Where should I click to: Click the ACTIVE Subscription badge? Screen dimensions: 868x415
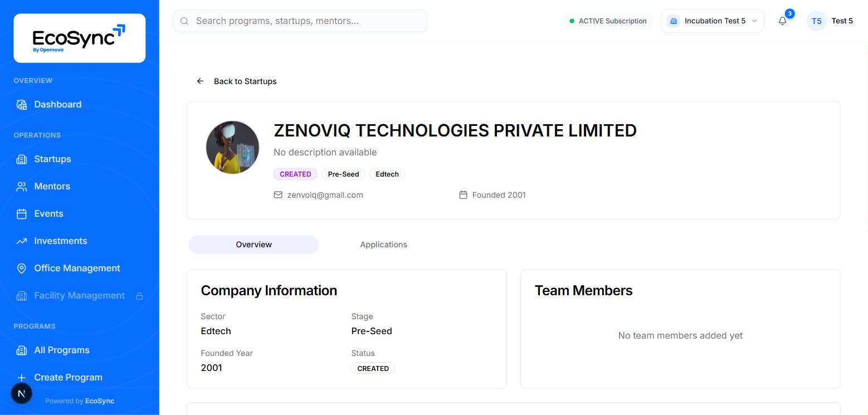tap(608, 21)
